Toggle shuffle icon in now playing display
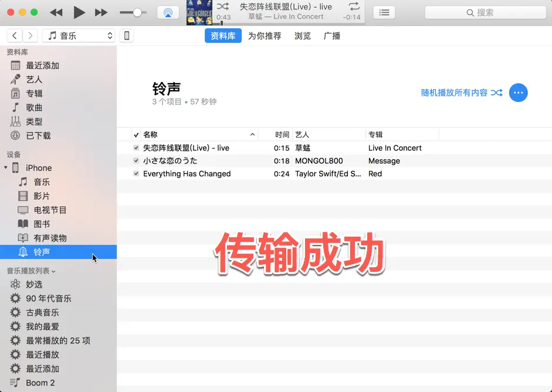The image size is (552, 392). [222, 6]
